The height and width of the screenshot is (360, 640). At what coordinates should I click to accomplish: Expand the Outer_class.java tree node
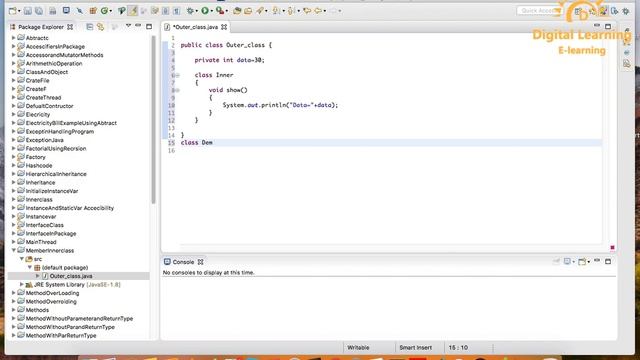38,276
